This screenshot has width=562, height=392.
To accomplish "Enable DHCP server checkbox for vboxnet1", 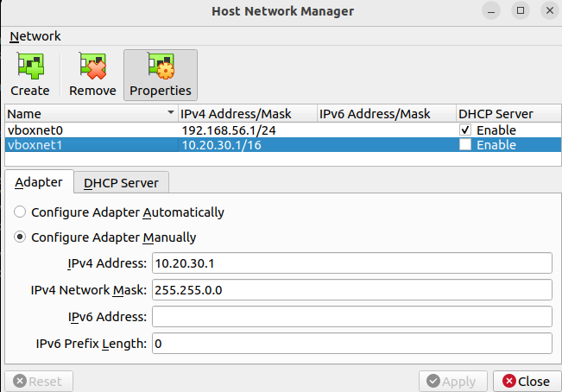I will [466, 145].
